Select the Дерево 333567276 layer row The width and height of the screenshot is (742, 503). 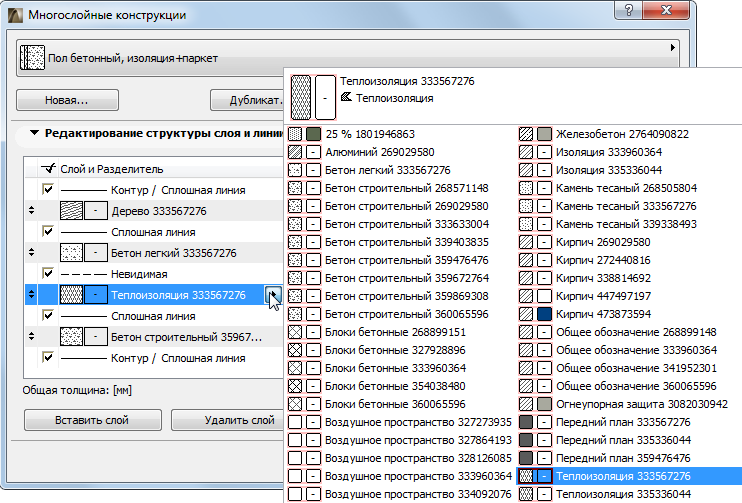[154, 211]
